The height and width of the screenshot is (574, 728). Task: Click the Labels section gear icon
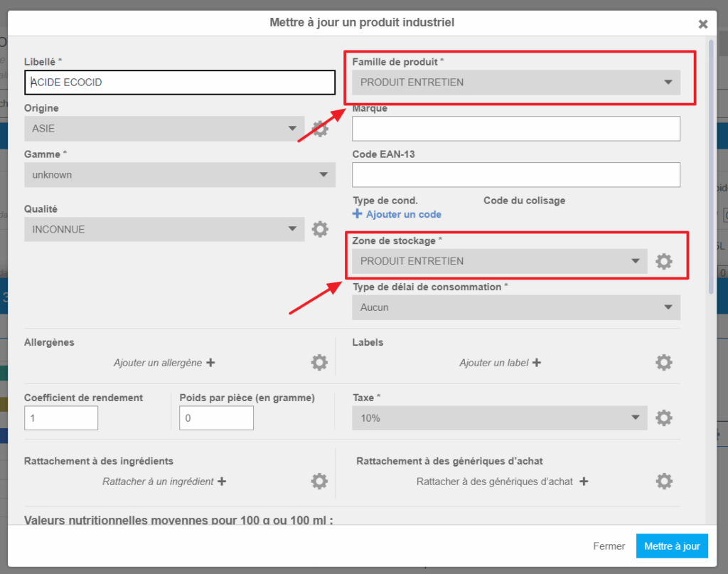pyautogui.click(x=663, y=363)
